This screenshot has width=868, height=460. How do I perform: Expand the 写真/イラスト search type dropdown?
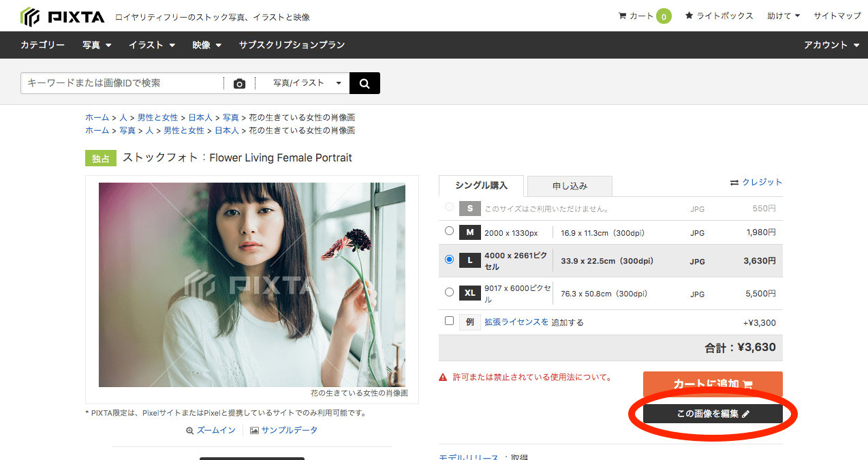point(307,83)
